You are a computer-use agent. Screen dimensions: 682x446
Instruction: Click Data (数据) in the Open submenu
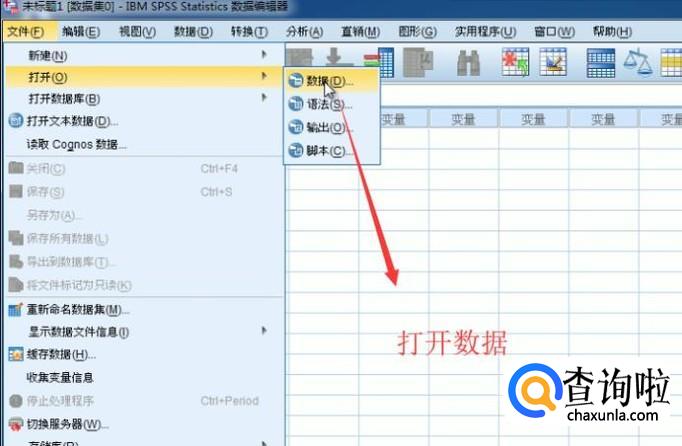[x=332, y=80]
